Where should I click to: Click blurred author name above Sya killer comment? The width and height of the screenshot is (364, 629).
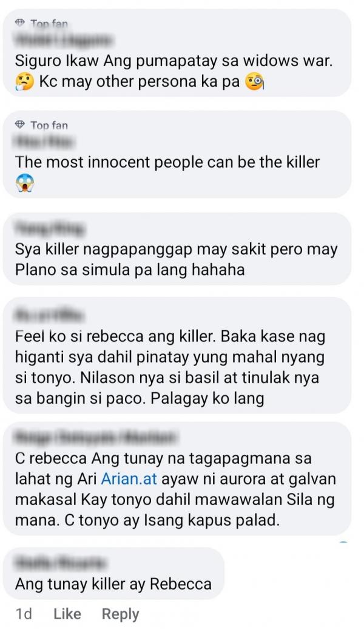point(50,228)
